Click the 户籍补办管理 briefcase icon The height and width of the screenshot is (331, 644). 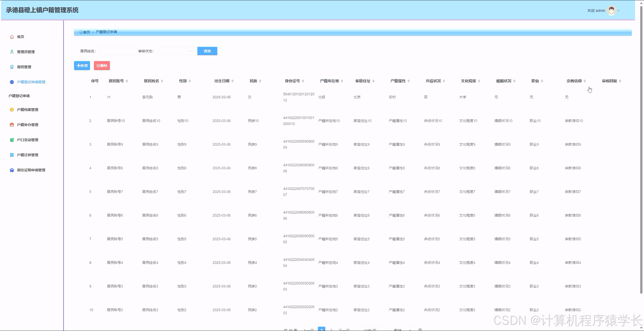(x=12, y=125)
